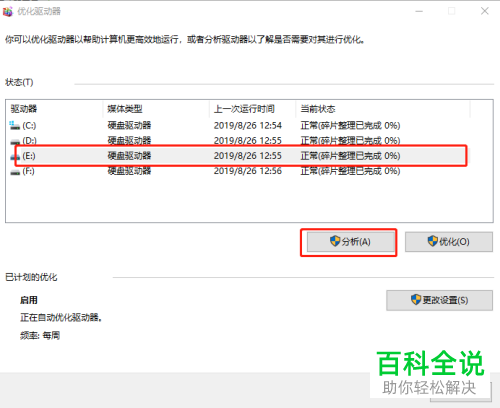Click 硬盘驱动器 media type in D: row
The image size is (500, 408).
[x=129, y=141]
